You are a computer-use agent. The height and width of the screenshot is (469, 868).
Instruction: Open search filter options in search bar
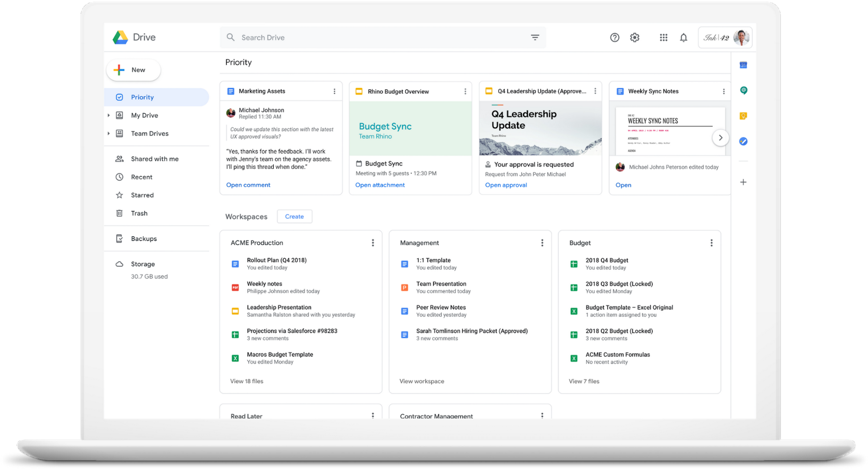pyautogui.click(x=535, y=37)
